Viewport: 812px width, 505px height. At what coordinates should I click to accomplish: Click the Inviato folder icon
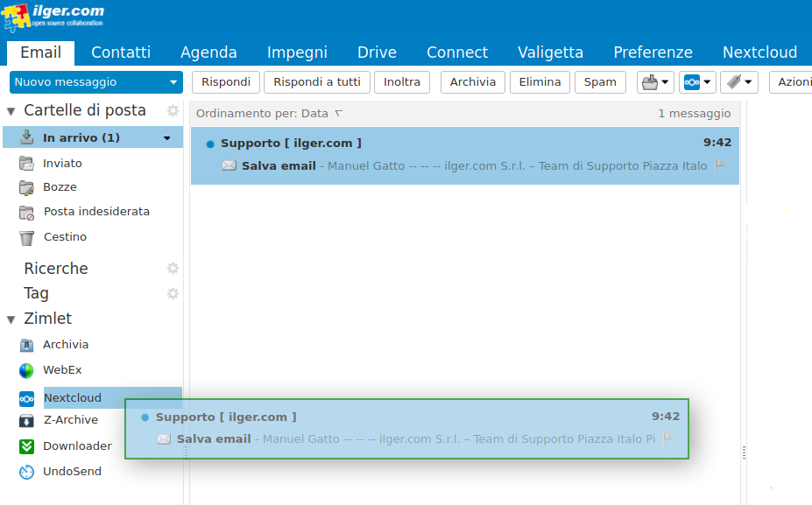click(x=26, y=164)
